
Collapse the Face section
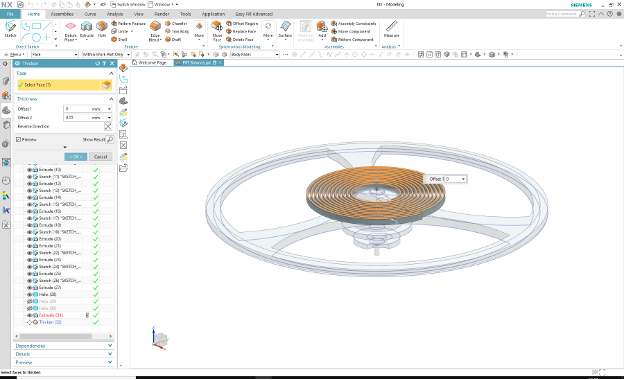tap(111, 73)
